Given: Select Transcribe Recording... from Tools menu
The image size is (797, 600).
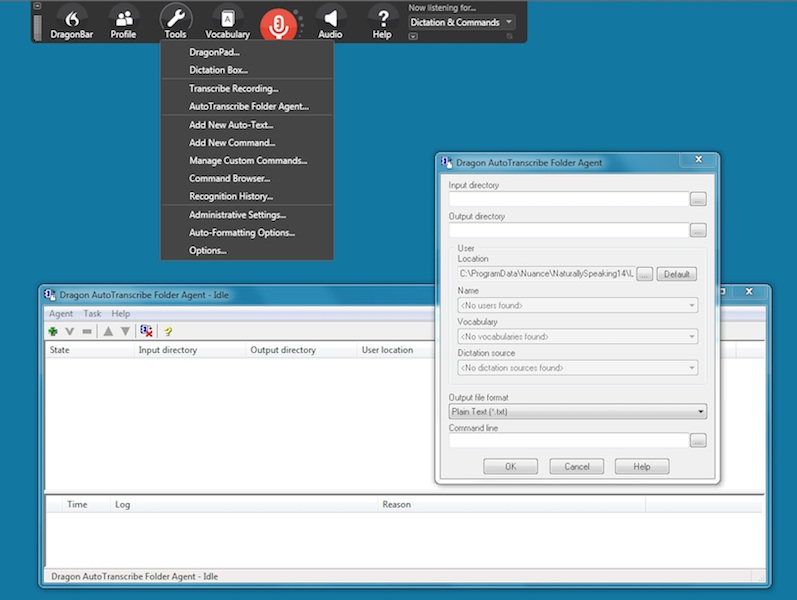Looking at the screenshot, I should click(x=234, y=89).
